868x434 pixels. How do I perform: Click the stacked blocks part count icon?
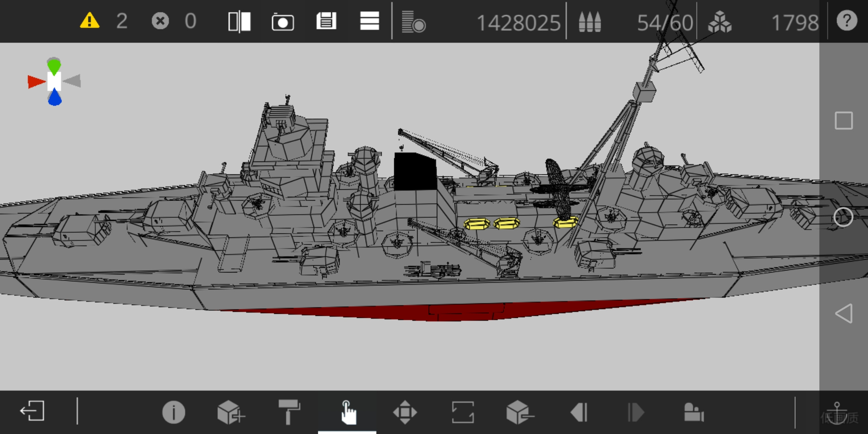[x=720, y=22]
